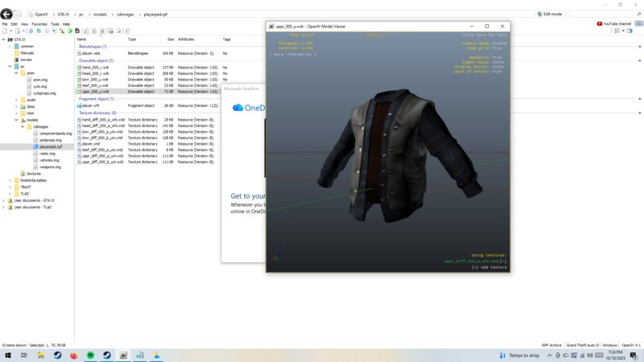Open the Tools menu
This screenshot has height=362, width=644.
(x=55, y=24)
